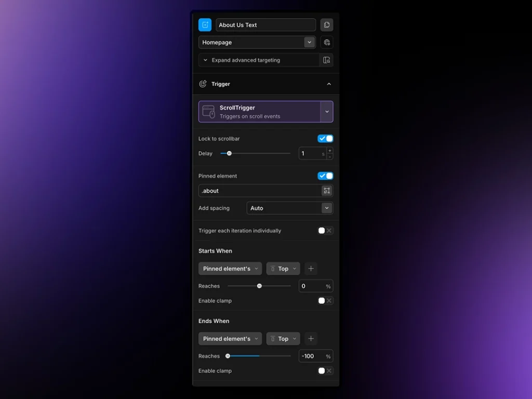
Task: Expand advanced targeting
Action: pos(246,60)
